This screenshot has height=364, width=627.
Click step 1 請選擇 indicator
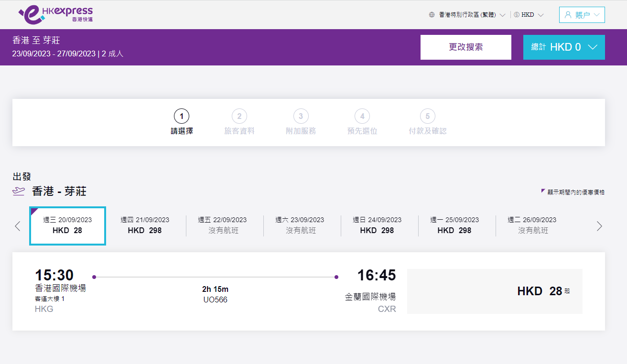click(182, 122)
